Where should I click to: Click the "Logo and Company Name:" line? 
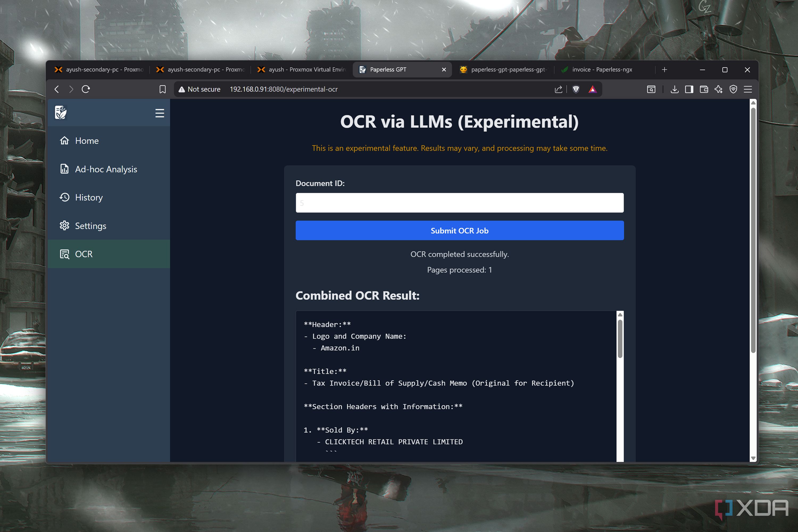[359, 336]
